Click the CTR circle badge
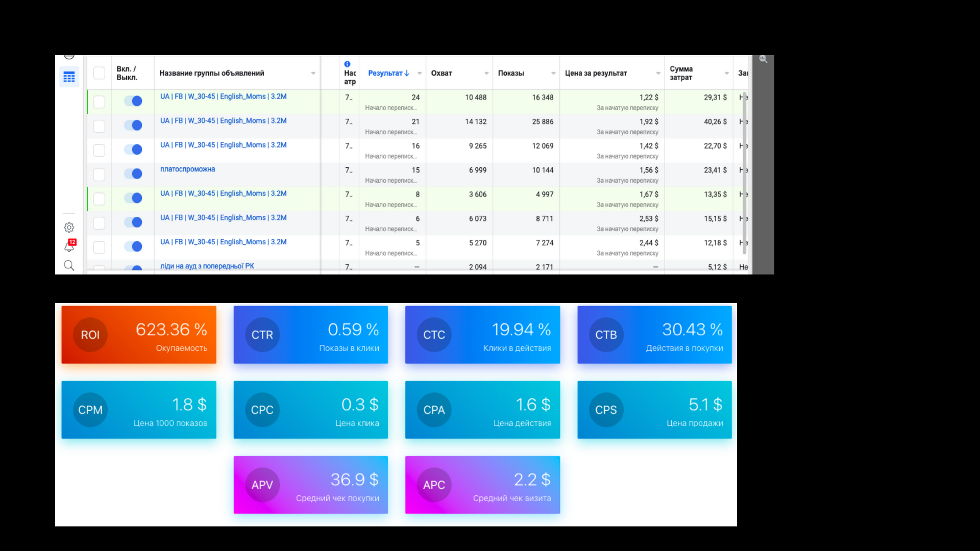The width and height of the screenshot is (980, 551). click(x=262, y=335)
